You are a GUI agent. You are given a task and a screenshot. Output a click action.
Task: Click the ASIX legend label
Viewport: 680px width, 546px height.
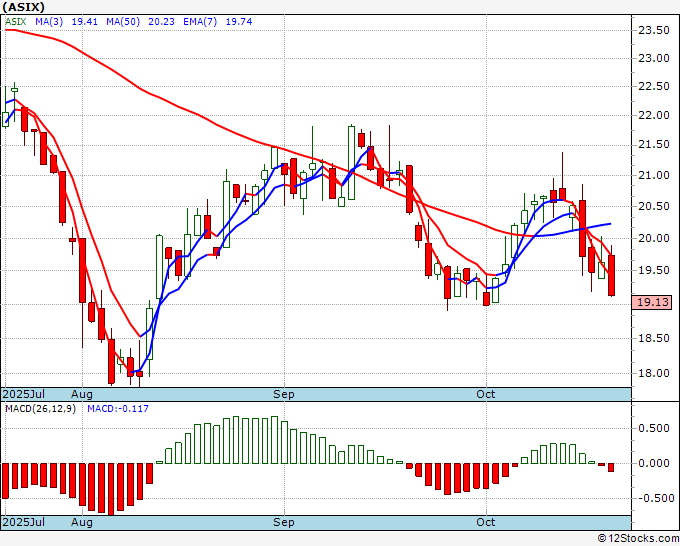(x=16, y=22)
